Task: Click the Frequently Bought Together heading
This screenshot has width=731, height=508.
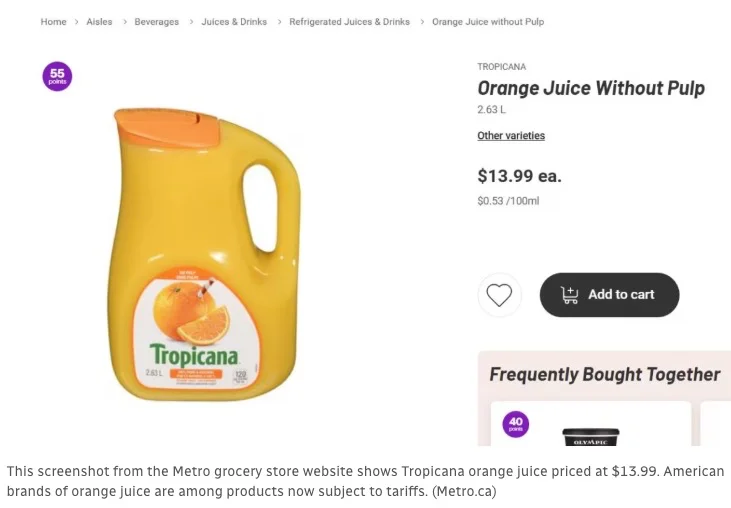Action: coord(604,375)
